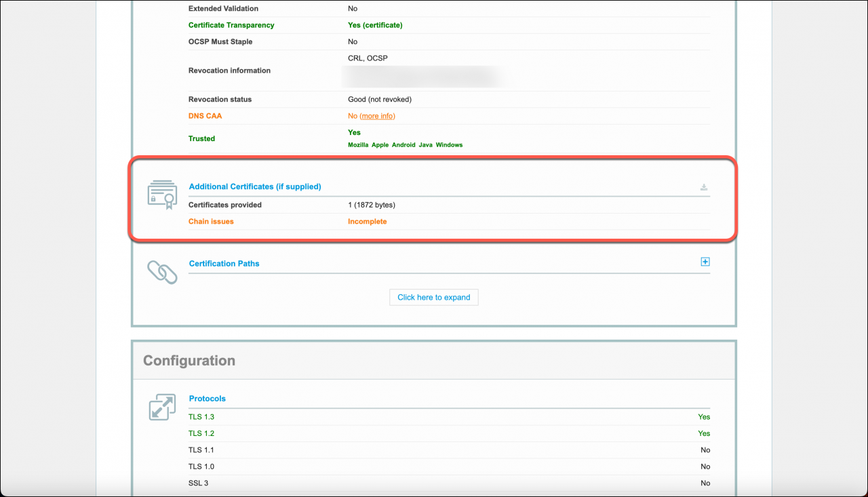The image size is (868, 497).
Task: Click the 'TLS 1.0' protocol row
Action: click(x=449, y=466)
